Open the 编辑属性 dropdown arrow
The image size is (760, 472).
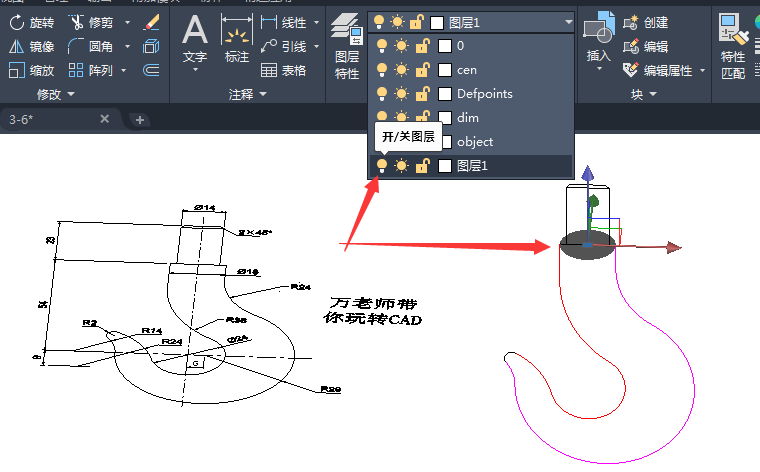click(x=702, y=71)
